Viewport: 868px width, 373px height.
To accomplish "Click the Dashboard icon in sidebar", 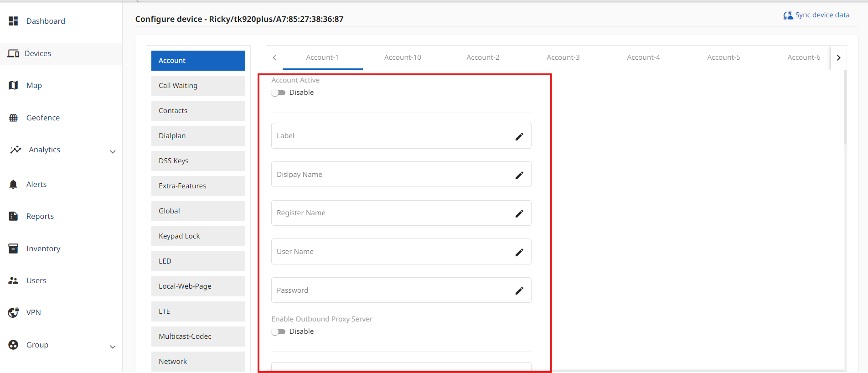I will (x=13, y=21).
